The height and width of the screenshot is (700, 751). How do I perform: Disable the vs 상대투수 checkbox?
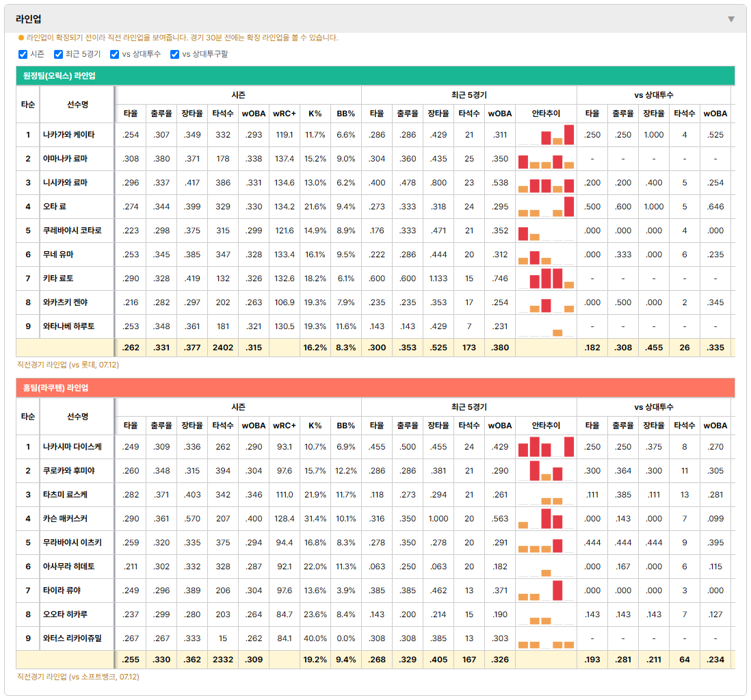114,54
